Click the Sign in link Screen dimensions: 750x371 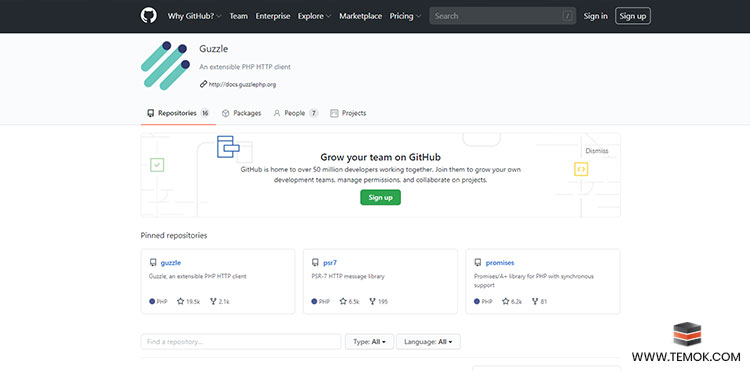tap(596, 16)
